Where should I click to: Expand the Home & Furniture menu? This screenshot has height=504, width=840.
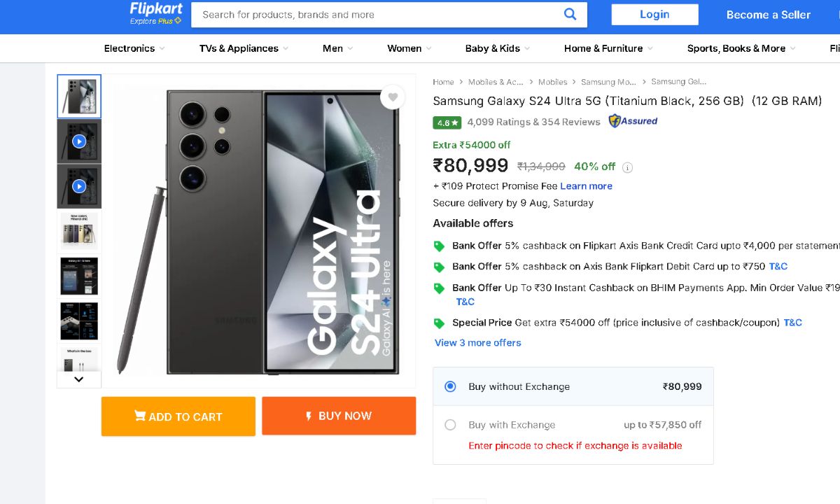pos(608,48)
